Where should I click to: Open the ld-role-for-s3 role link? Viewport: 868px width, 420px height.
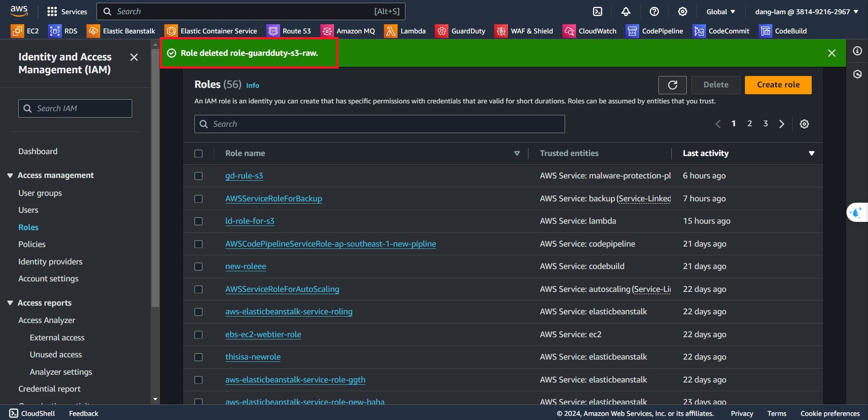(x=250, y=221)
